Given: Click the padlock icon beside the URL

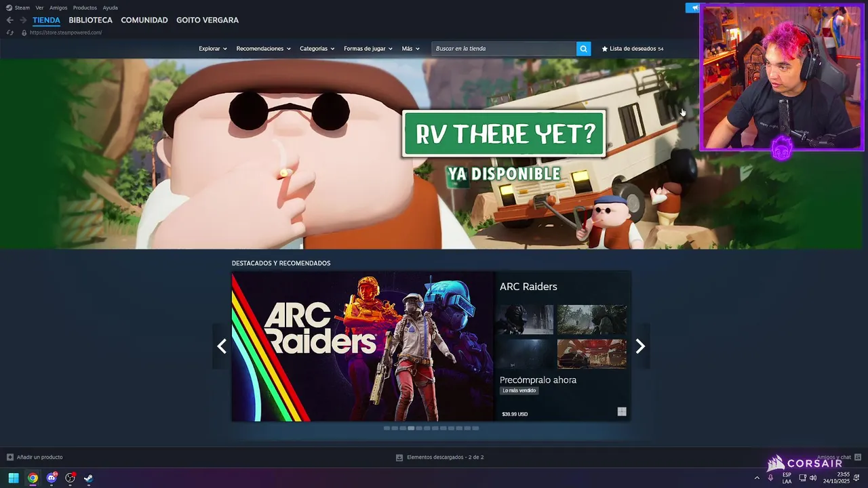Looking at the screenshot, I should click(24, 33).
